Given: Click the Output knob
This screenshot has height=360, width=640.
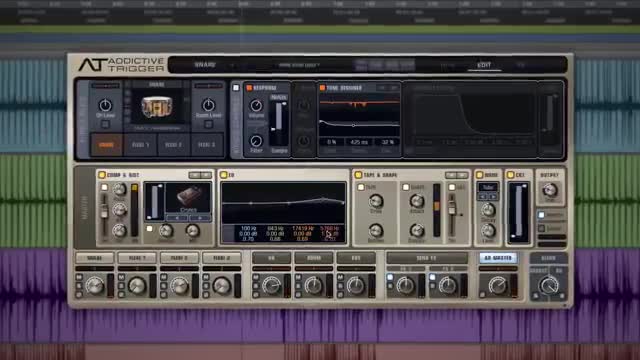Looking at the screenshot, I should click(x=550, y=190).
